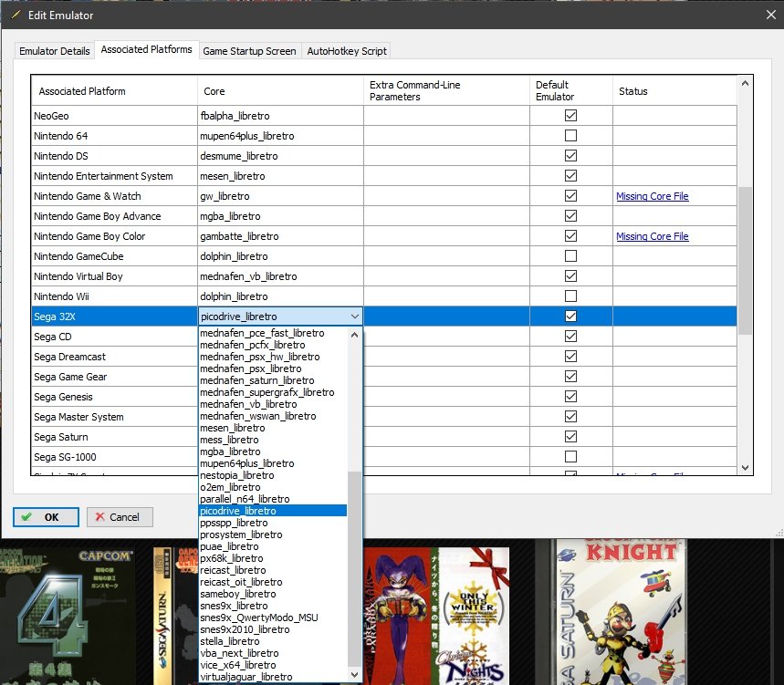
Task: Toggle Default Emulator checkbox for Sega 32X
Action: pyautogui.click(x=570, y=316)
